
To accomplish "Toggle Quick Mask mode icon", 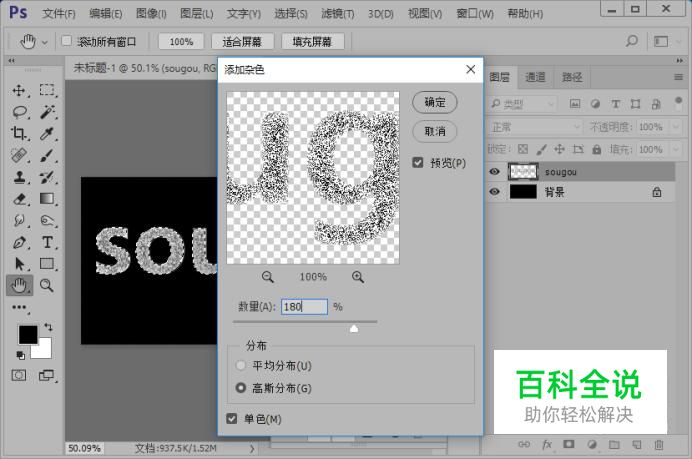I will (x=19, y=376).
